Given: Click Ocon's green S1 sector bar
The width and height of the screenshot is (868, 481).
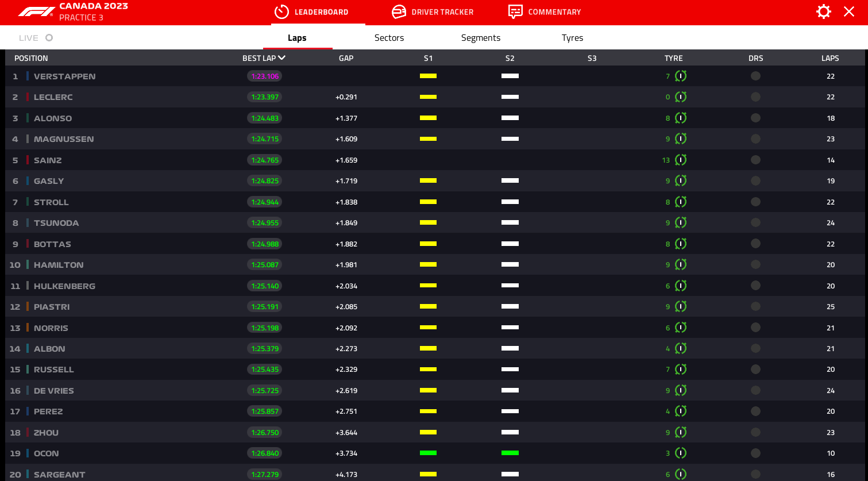Looking at the screenshot, I should pyautogui.click(x=428, y=453).
